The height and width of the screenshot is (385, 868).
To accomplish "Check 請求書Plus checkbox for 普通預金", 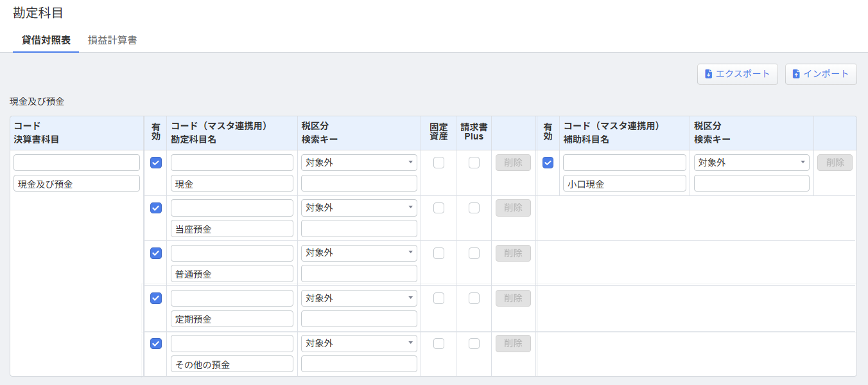I will (474, 253).
